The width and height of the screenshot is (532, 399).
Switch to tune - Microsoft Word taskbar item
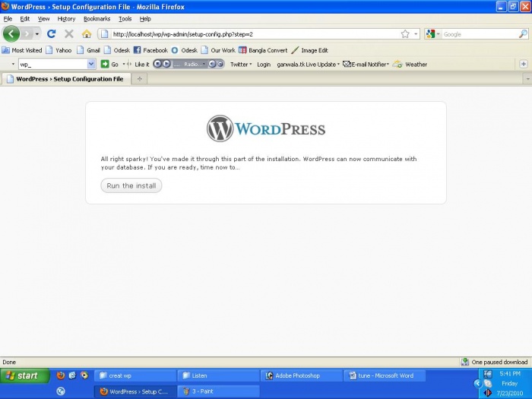pos(385,375)
